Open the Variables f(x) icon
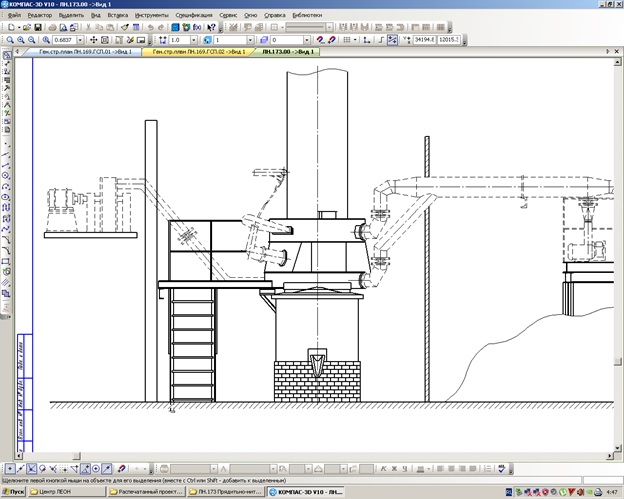624x499 pixels. pyautogui.click(x=197, y=27)
